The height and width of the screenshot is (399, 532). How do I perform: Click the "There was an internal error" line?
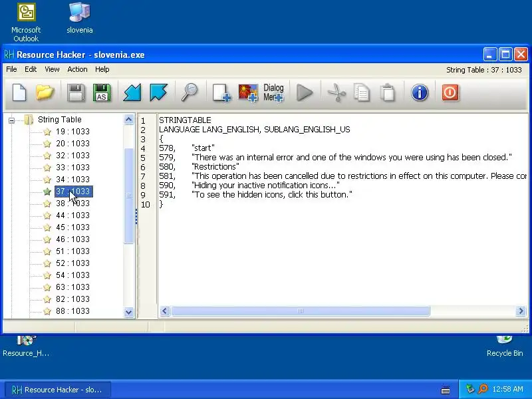(352, 158)
